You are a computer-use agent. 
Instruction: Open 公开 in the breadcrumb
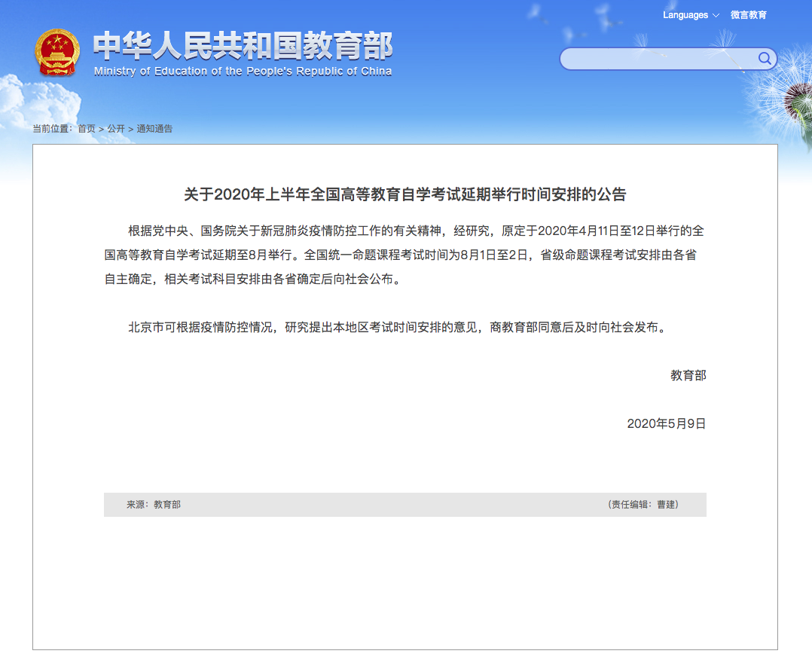[116, 129]
